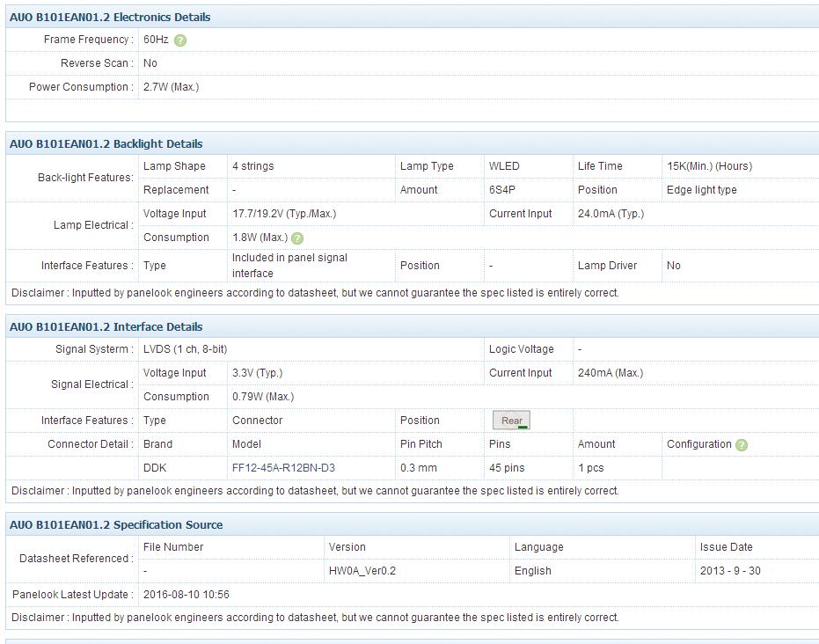Select the 4 strings lamp shape value

click(252, 166)
